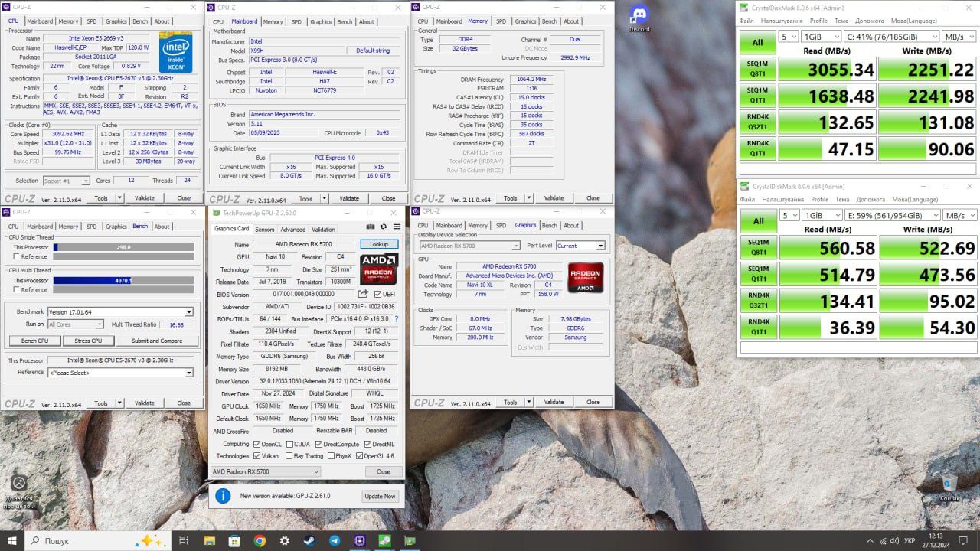Switch to the Advanced tab in GPU-Z
Screen dimensions: 980x551
(x=292, y=230)
